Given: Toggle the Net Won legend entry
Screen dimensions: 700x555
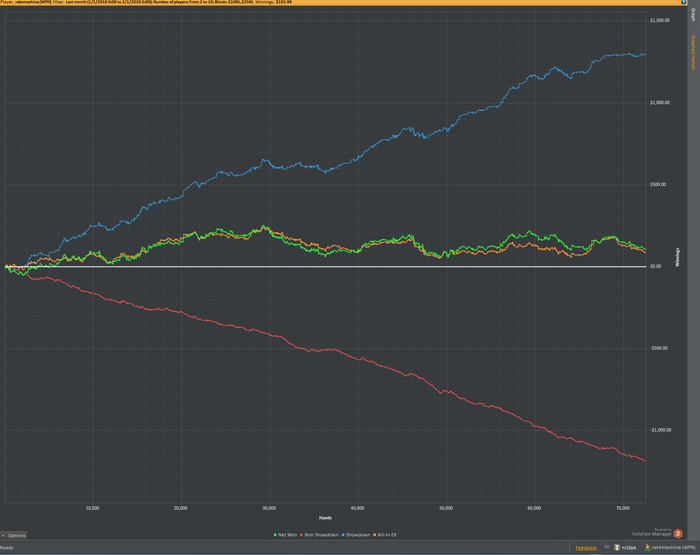Looking at the screenshot, I should 285,535.
